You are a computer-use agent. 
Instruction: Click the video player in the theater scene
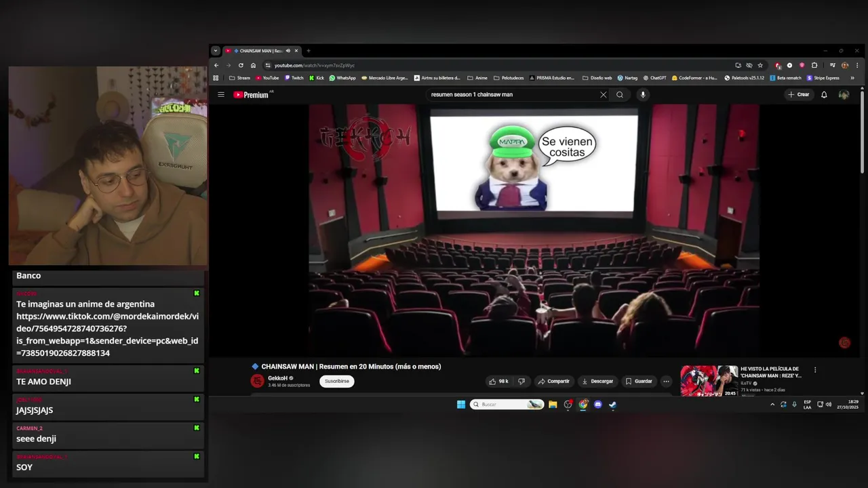coord(534,229)
